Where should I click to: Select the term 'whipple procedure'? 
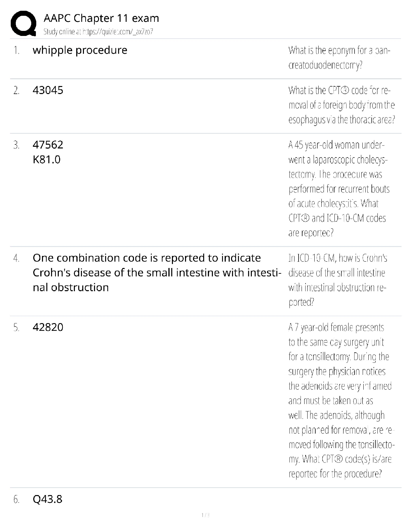pos(80,50)
